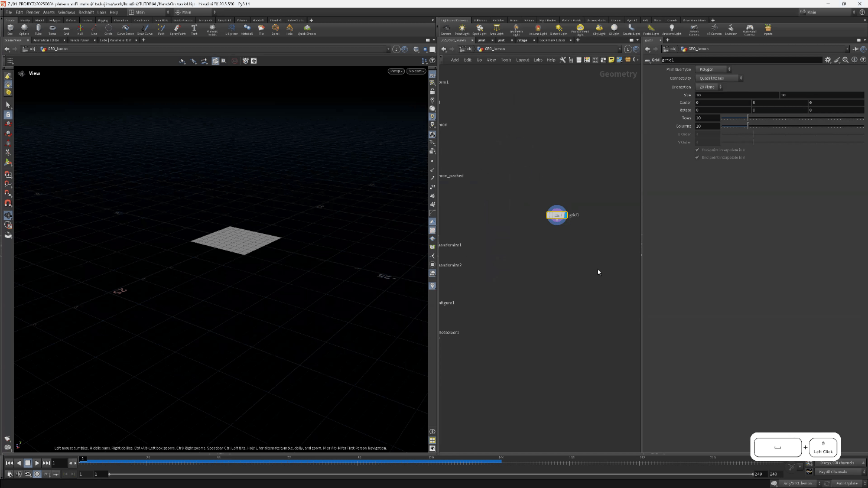The height and width of the screenshot is (488, 868).
Task: Click the Camera shelf tool
Action: (x=446, y=29)
